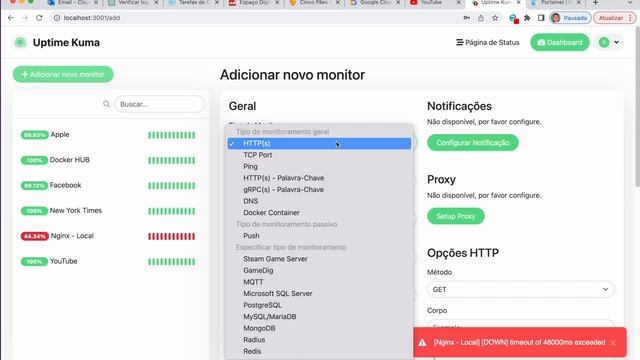Choose gRPC(s) - Palavra-Chave option
Viewport: 640px width, 360px height.
click(x=319, y=189)
